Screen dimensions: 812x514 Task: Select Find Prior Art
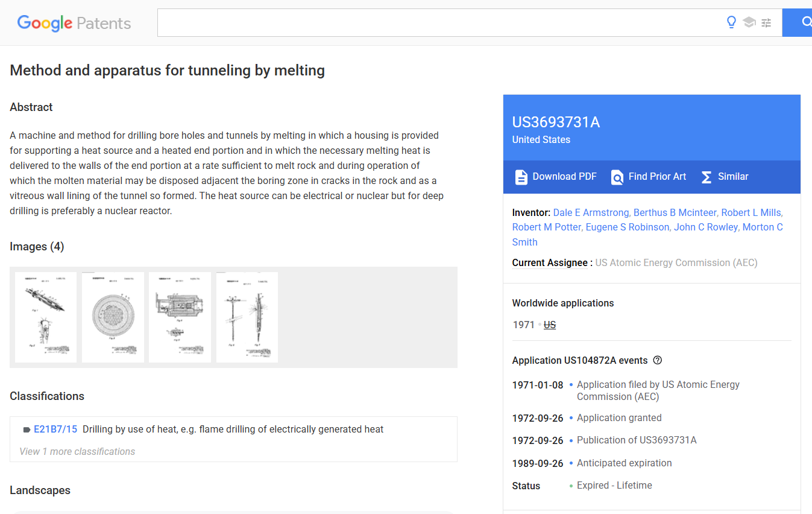click(648, 177)
